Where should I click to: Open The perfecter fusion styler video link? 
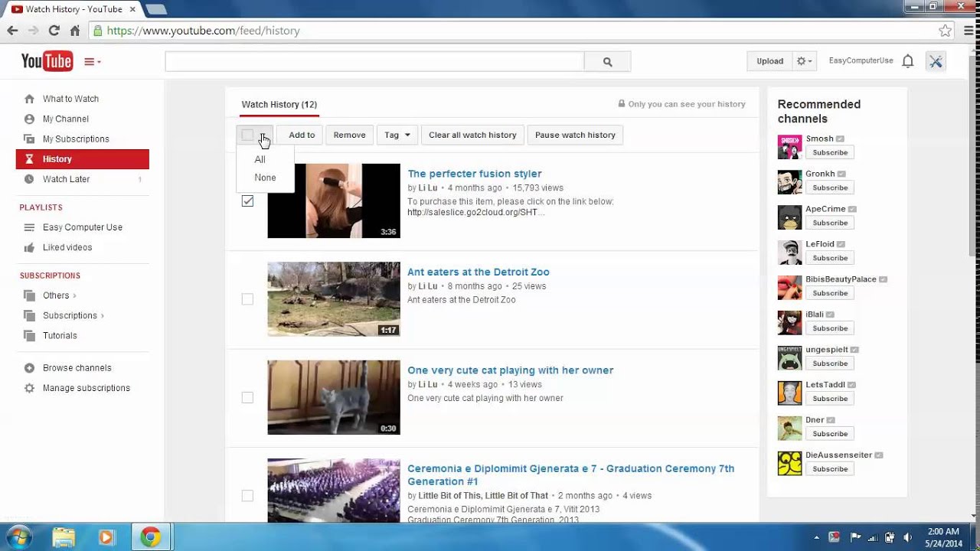474,174
